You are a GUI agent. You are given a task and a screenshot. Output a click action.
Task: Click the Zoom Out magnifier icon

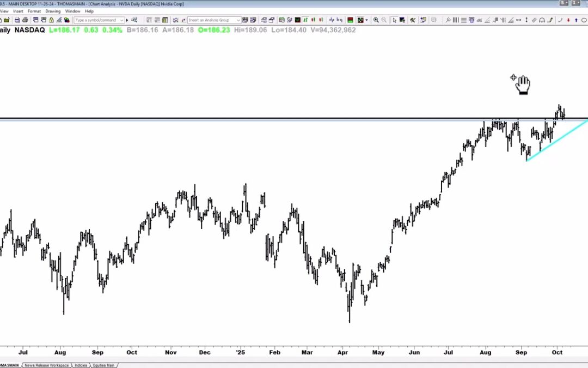tap(384, 20)
